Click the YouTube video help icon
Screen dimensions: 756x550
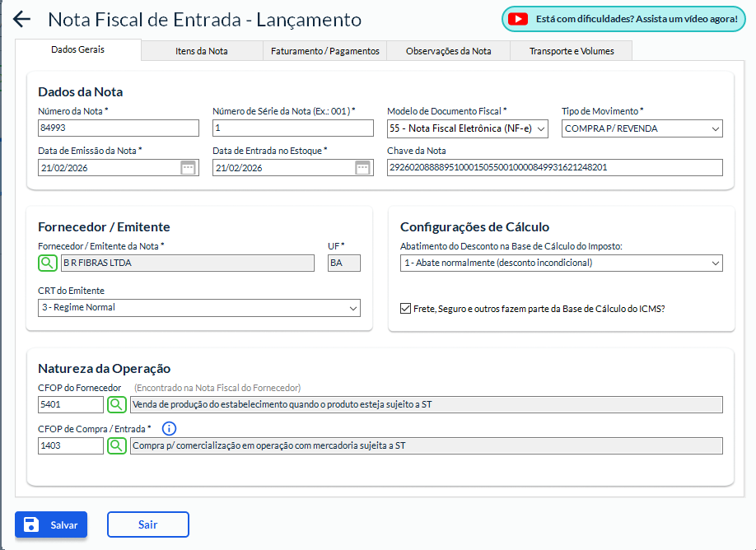(518, 19)
